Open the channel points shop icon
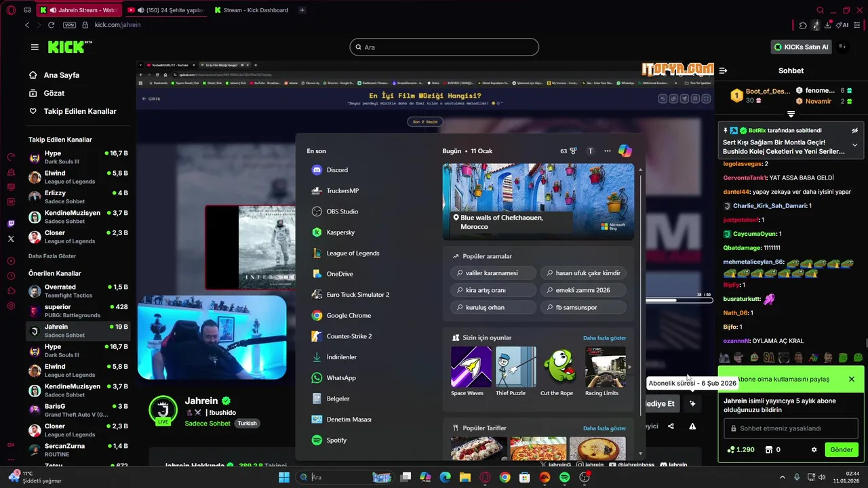This screenshot has height=488, width=868. tap(768, 449)
